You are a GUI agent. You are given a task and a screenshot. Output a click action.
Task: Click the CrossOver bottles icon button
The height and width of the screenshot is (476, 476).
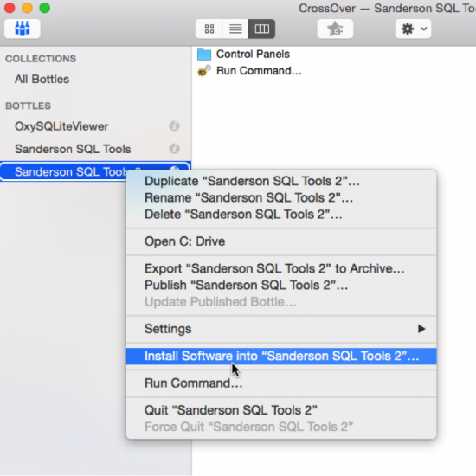(23, 29)
